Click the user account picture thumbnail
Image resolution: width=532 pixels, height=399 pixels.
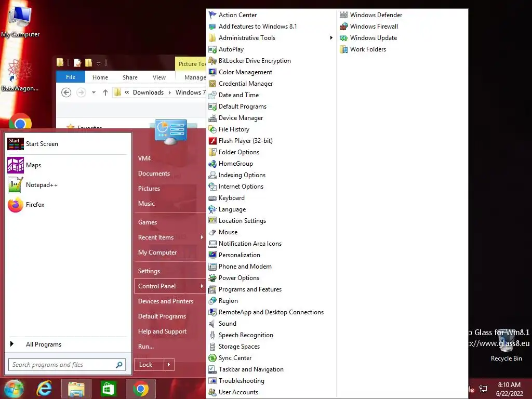point(170,131)
